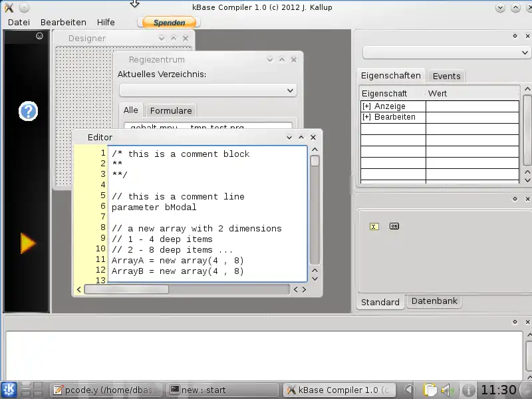Open the object selector dropdown in properties panel
532x399 pixels.
coord(446,53)
